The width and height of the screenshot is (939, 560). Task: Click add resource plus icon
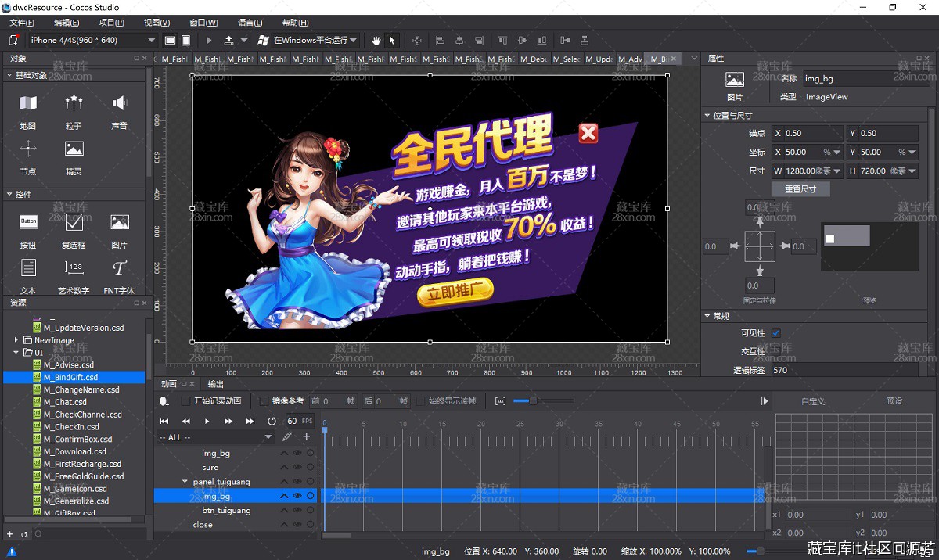[x=9, y=534]
